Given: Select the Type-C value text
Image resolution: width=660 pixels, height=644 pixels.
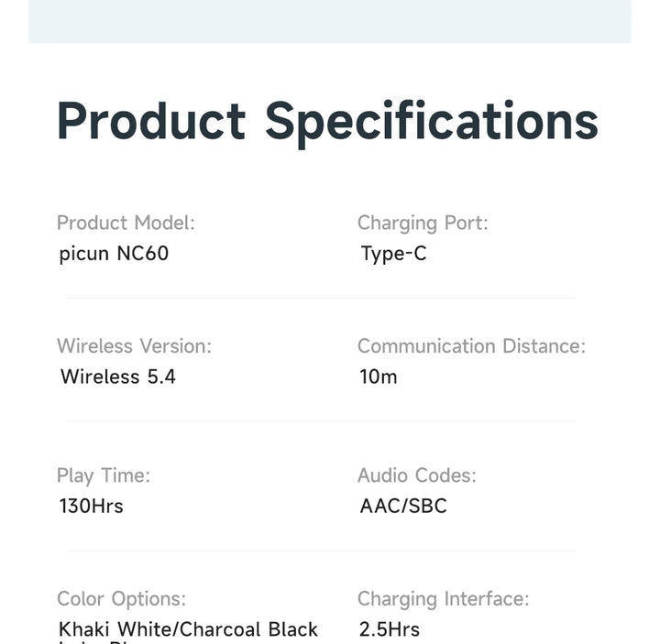Looking at the screenshot, I should (393, 254).
